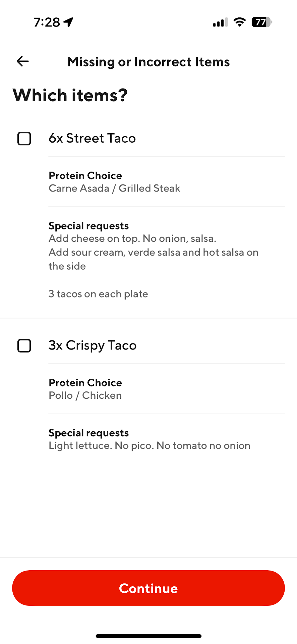Tap Special requests label under Crispy Taco

point(88,433)
